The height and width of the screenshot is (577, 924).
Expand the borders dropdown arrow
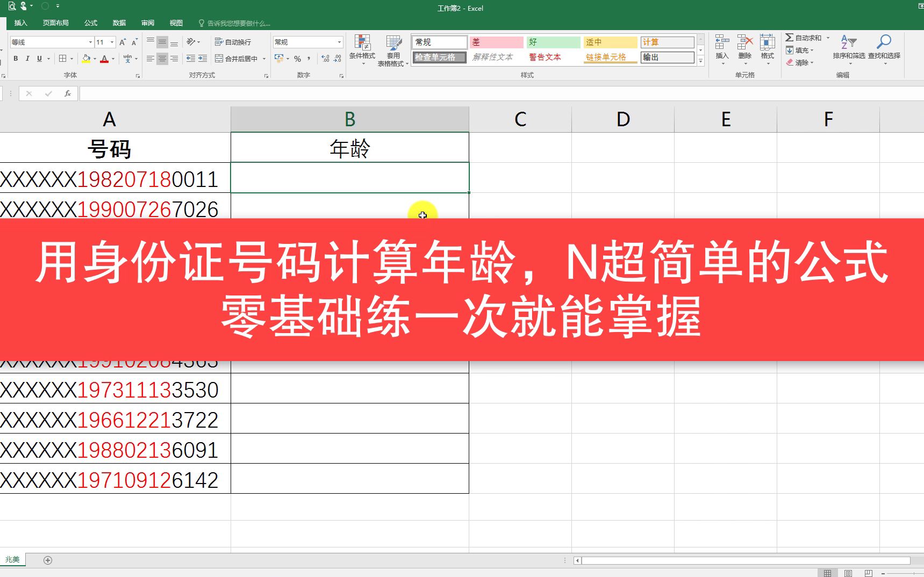(x=71, y=59)
